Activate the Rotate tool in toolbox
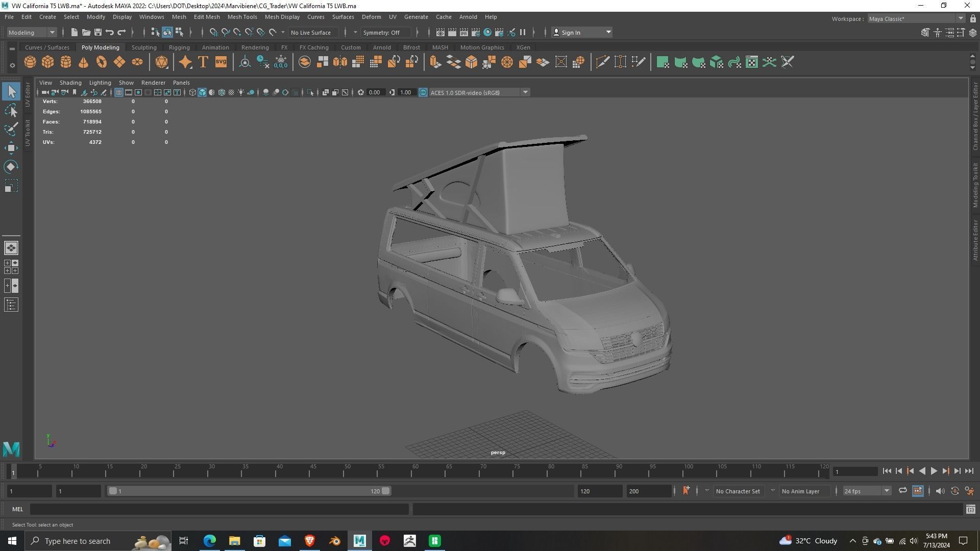This screenshot has height=551, width=980. tap(11, 167)
